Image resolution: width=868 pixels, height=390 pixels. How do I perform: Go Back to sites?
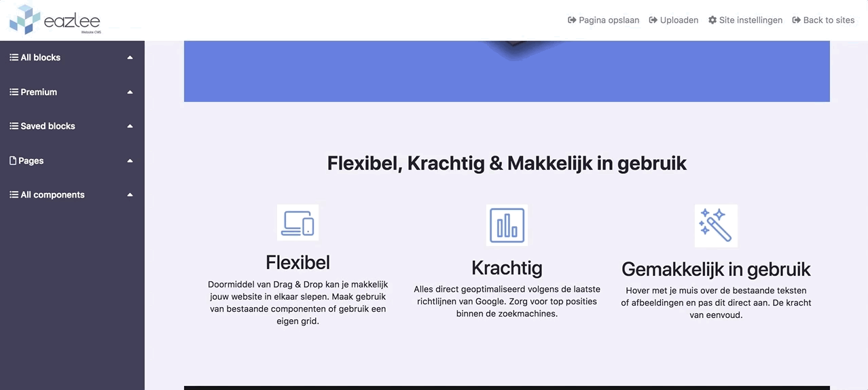(x=823, y=20)
